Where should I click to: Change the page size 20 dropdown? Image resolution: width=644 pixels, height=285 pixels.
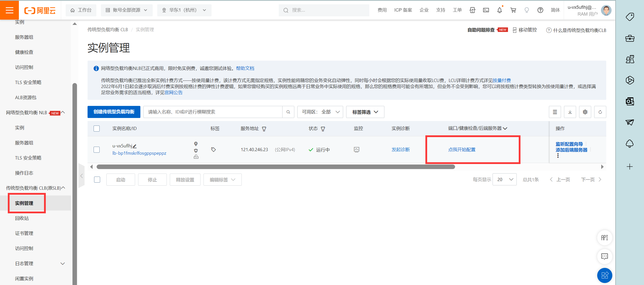(x=505, y=179)
